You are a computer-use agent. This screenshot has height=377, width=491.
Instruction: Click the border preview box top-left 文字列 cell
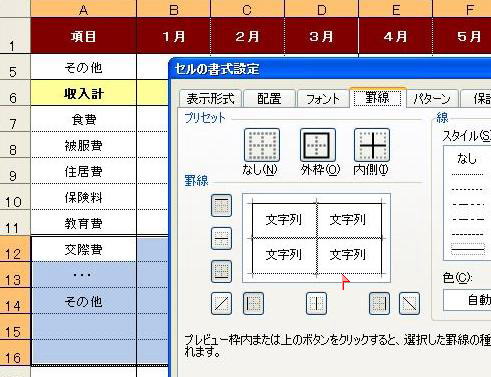[x=284, y=220]
